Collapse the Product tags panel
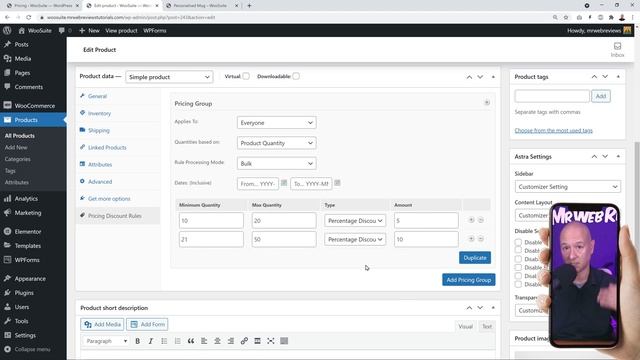640x360 pixels. coord(618,77)
